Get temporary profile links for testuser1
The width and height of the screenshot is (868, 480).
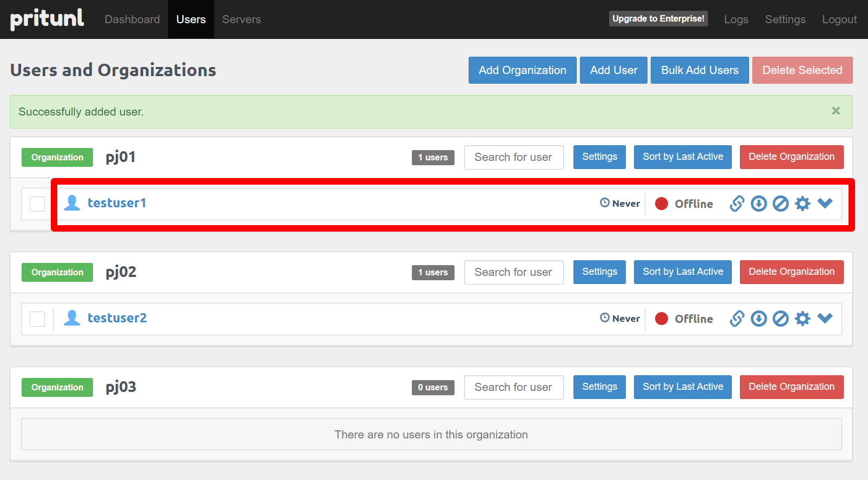737,204
